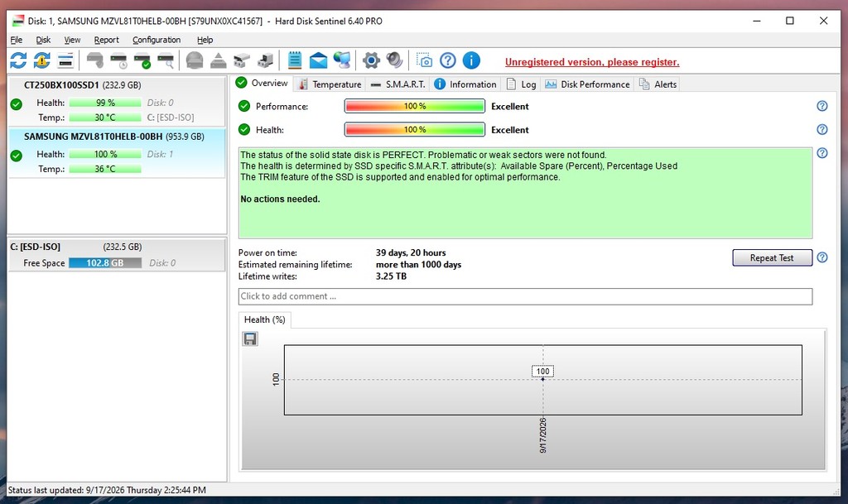The height and width of the screenshot is (504, 848).
Task: Click the refresh icon with warning triangle
Action: (x=41, y=60)
